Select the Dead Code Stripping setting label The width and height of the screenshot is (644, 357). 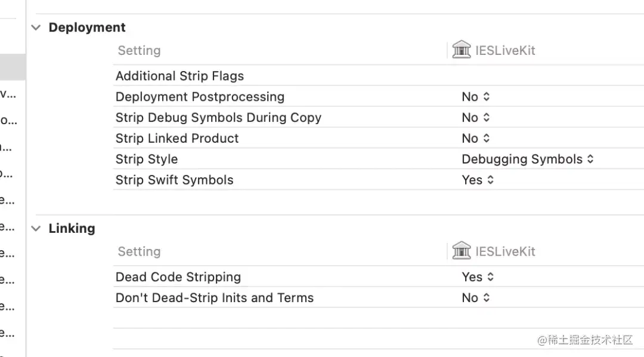tap(178, 277)
